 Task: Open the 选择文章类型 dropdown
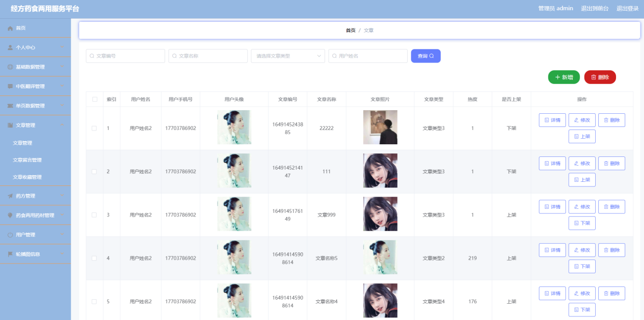pos(287,56)
